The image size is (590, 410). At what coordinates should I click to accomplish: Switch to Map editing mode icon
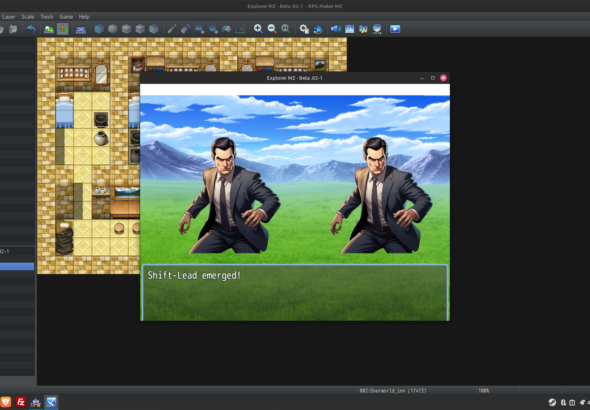point(49,29)
